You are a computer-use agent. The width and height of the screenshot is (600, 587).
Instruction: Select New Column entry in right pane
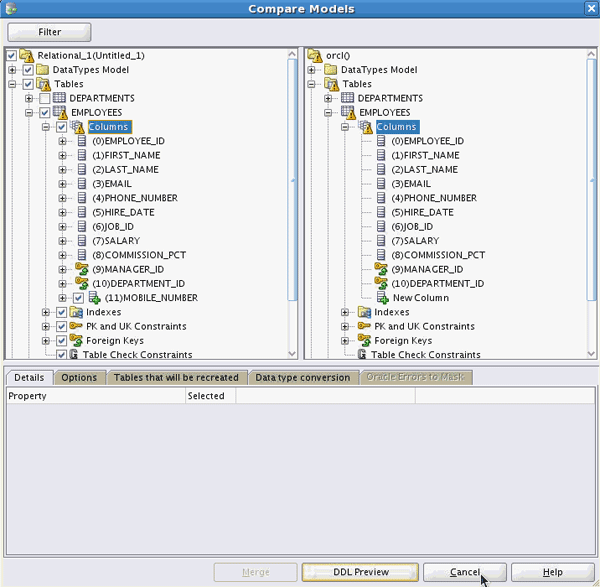click(421, 298)
